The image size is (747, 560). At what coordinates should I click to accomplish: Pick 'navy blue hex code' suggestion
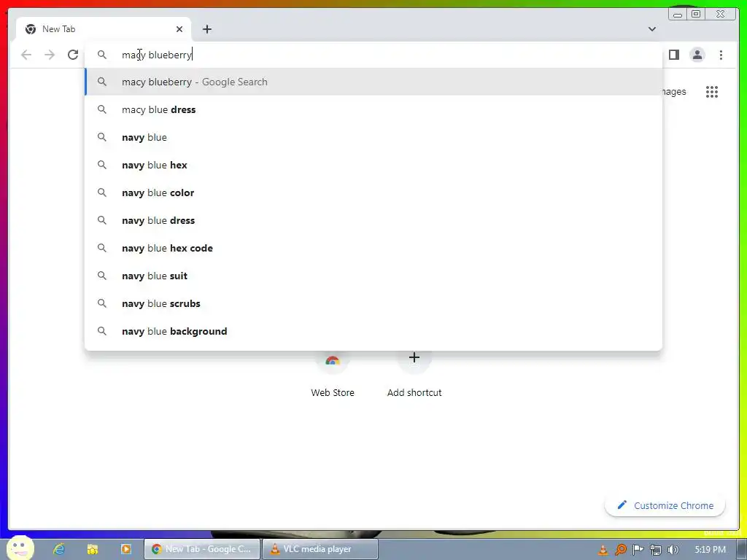click(373, 248)
